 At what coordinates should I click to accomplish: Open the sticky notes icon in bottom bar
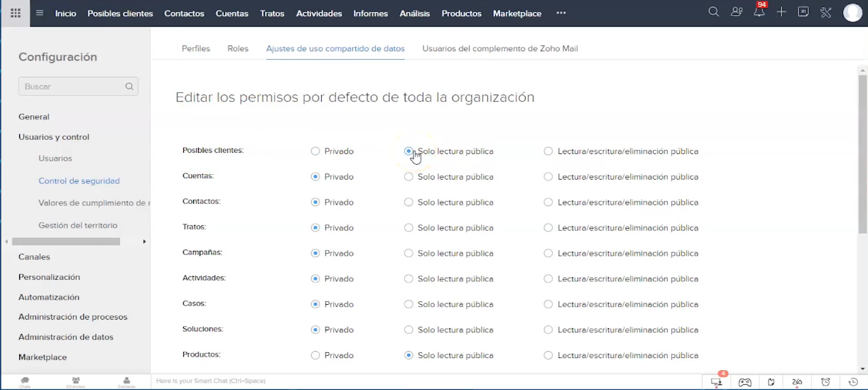tap(771, 382)
